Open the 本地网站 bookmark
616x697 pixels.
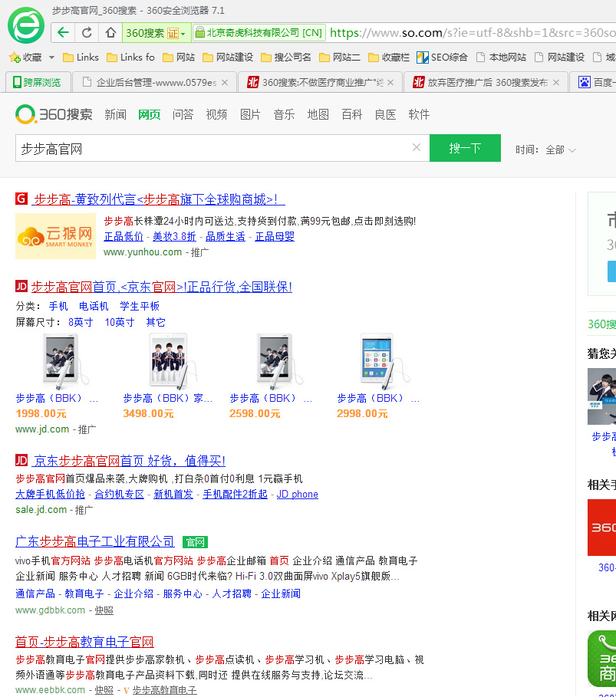click(501, 58)
